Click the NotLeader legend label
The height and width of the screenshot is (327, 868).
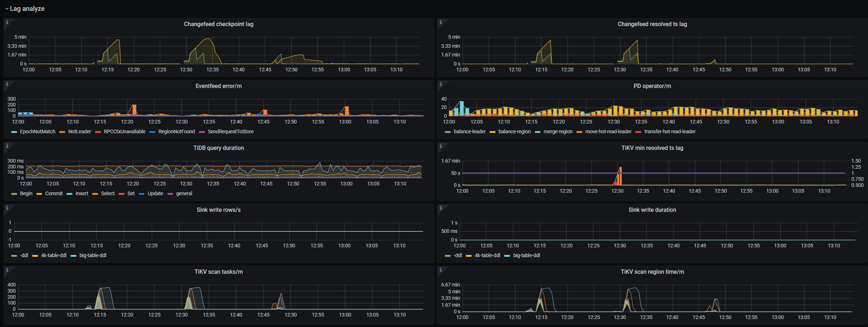(x=80, y=131)
